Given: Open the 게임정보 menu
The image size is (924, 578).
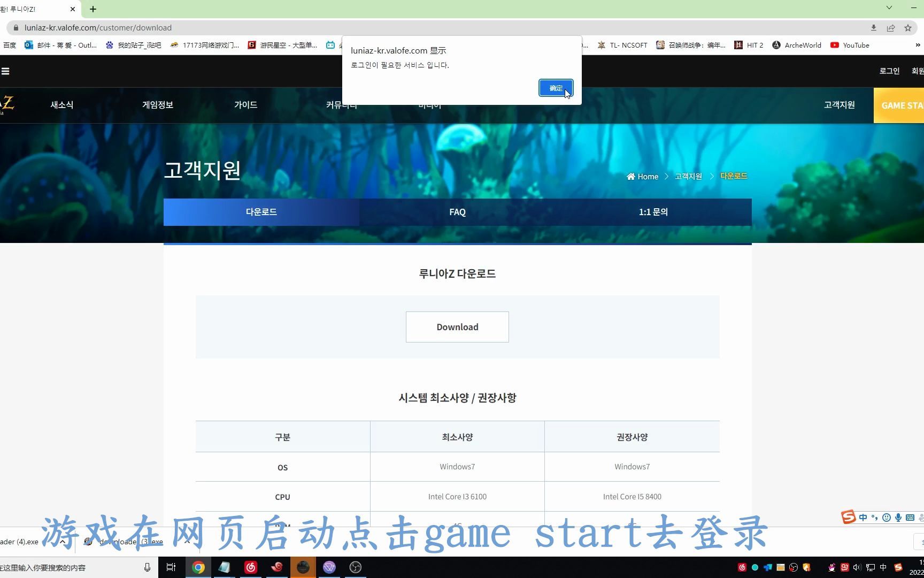Looking at the screenshot, I should (158, 105).
